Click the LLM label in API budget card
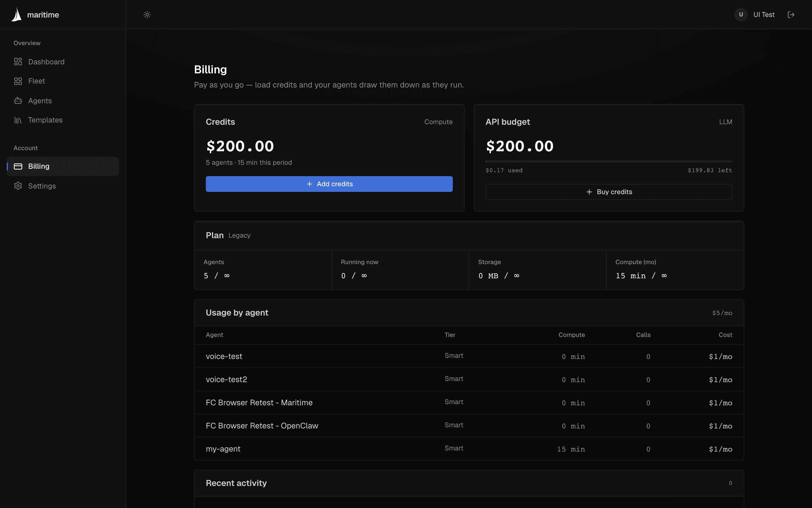Viewport: 812px width, 508px height. tap(725, 122)
